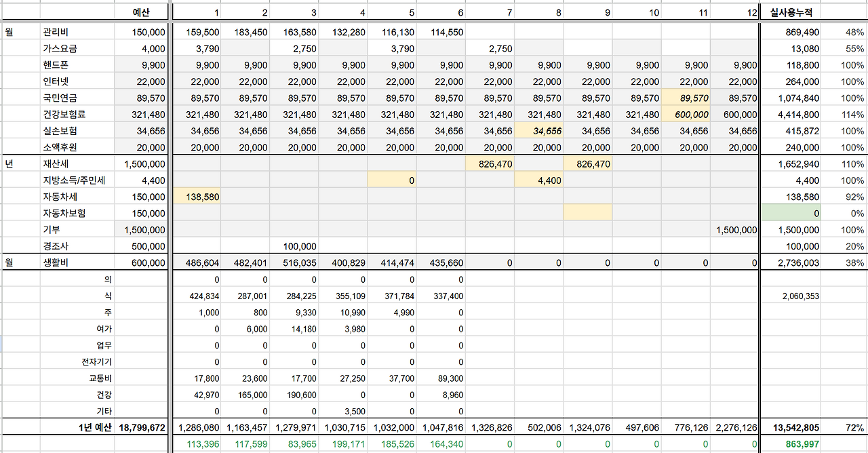The image size is (868, 453).
Task: Select the 10,990 주 April cell
Action: point(343,312)
